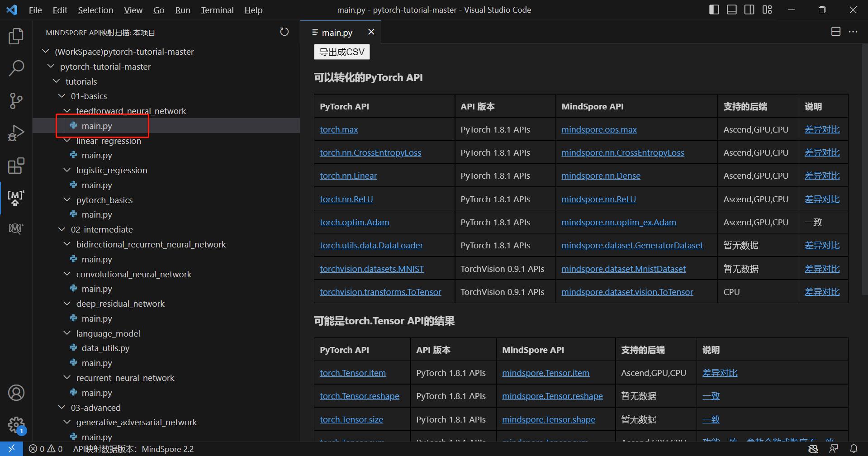The height and width of the screenshot is (456, 868).
Task: Open the mindspore.dataset.GeneratorDataset link
Action: pyautogui.click(x=632, y=245)
